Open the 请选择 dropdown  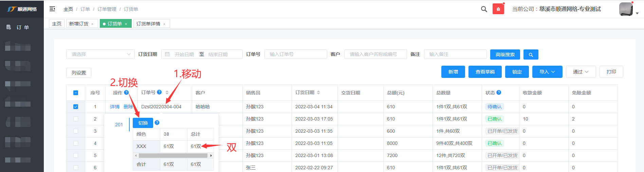pos(100,54)
